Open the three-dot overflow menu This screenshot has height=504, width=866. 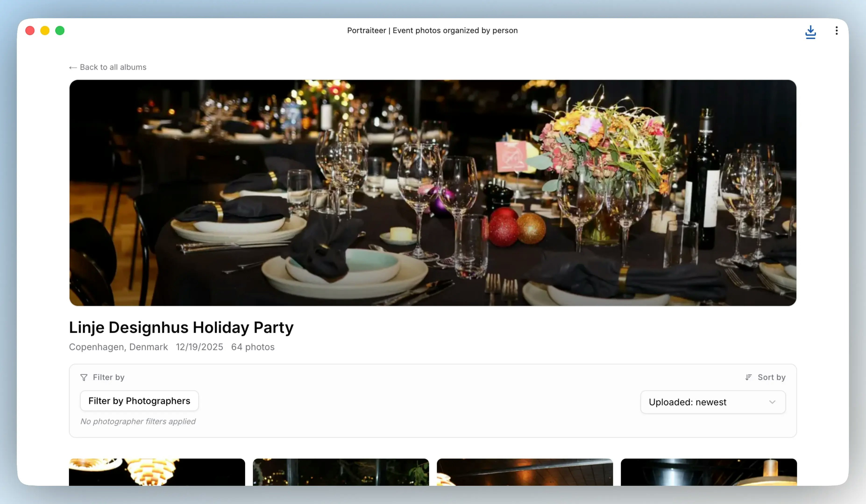836,31
